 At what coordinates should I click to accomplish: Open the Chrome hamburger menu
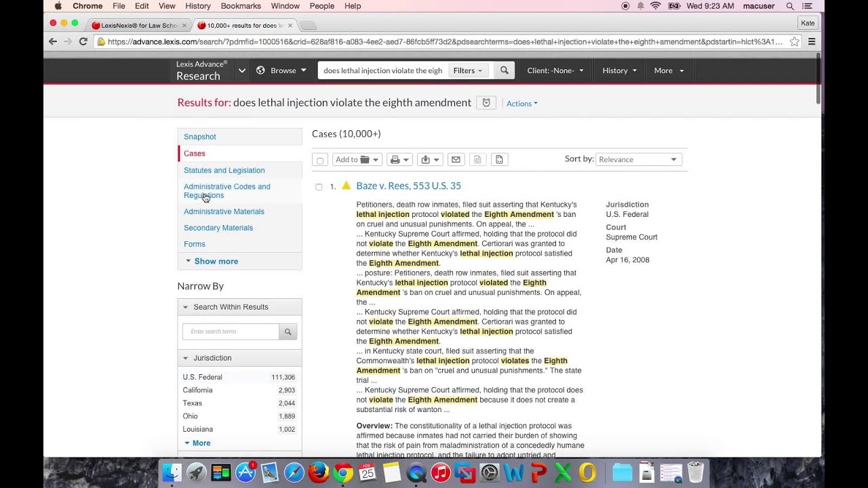812,41
